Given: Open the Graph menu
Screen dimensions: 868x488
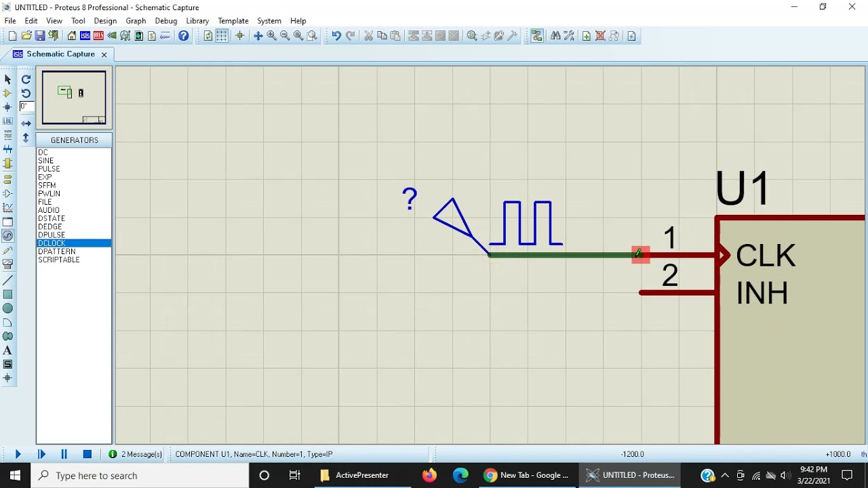Looking at the screenshot, I should [136, 21].
